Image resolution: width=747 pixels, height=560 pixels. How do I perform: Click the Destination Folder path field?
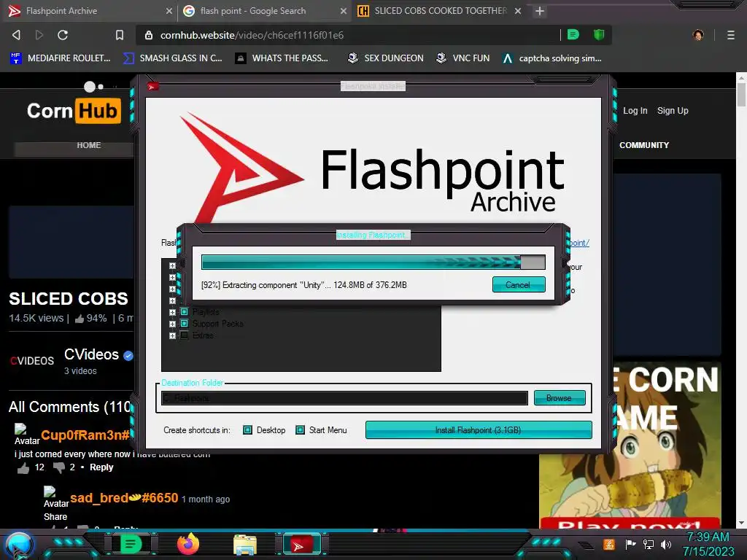(x=344, y=398)
